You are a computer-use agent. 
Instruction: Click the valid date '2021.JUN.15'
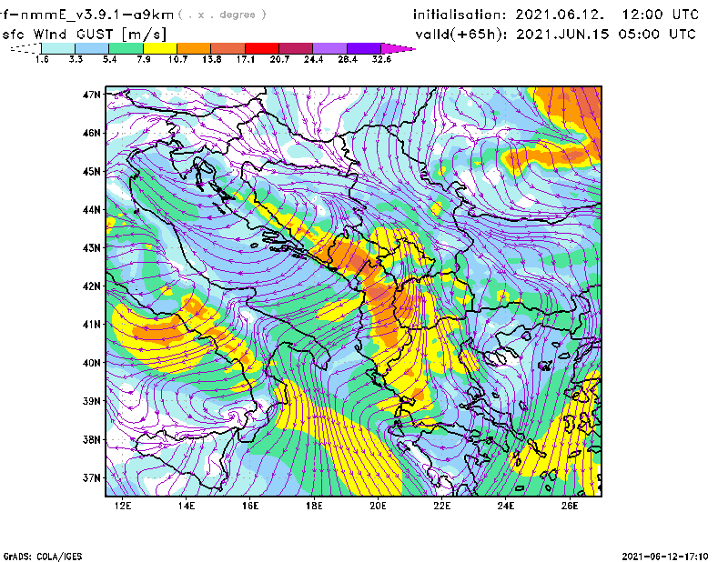pyautogui.click(x=562, y=35)
